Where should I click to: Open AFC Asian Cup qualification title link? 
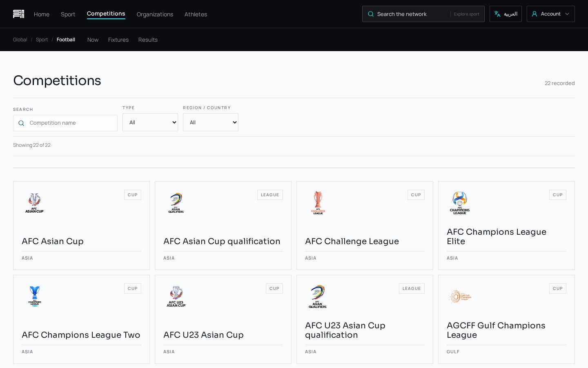222,241
